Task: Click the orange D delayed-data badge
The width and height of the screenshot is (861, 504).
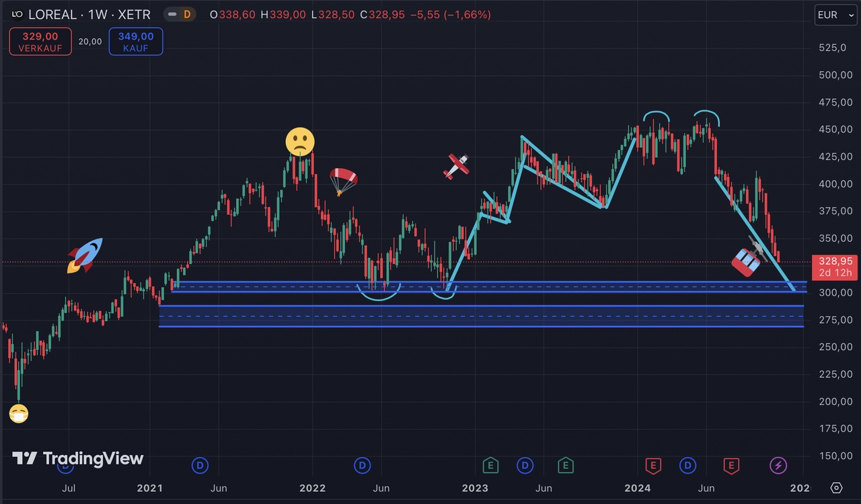Action: click(x=187, y=14)
